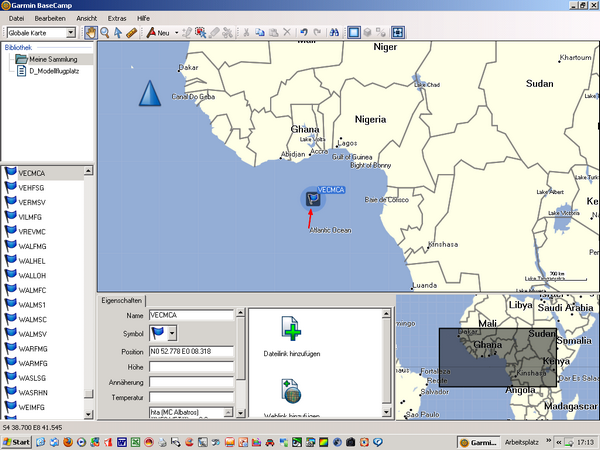Image resolution: width=600 pixels, height=450 pixels.
Task: Select the Measure ruler tool
Action: tap(131, 33)
